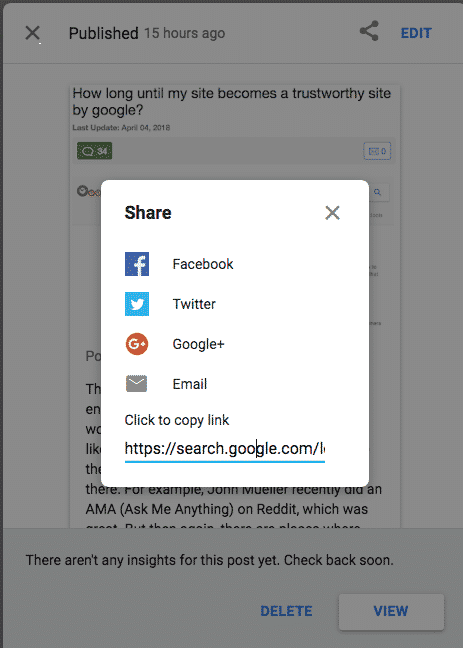Choose the Email share option label
The height and width of the screenshot is (648, 463).
pos(190,384)
